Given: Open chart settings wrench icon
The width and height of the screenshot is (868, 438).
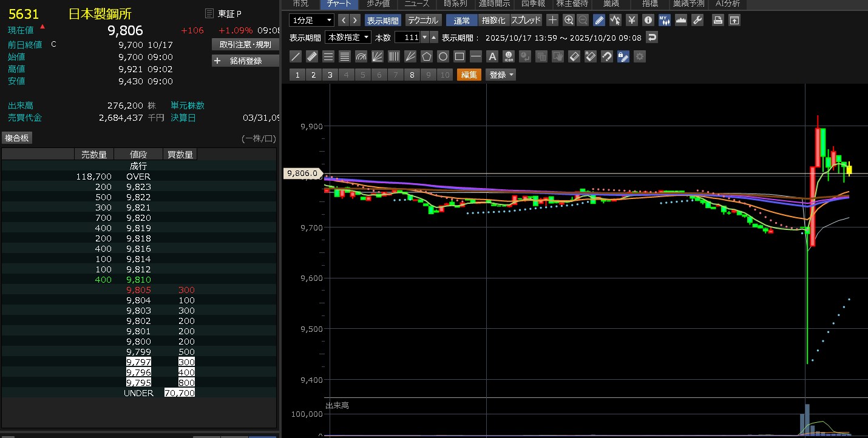Looking at the screenshot, I should (697, 20).
